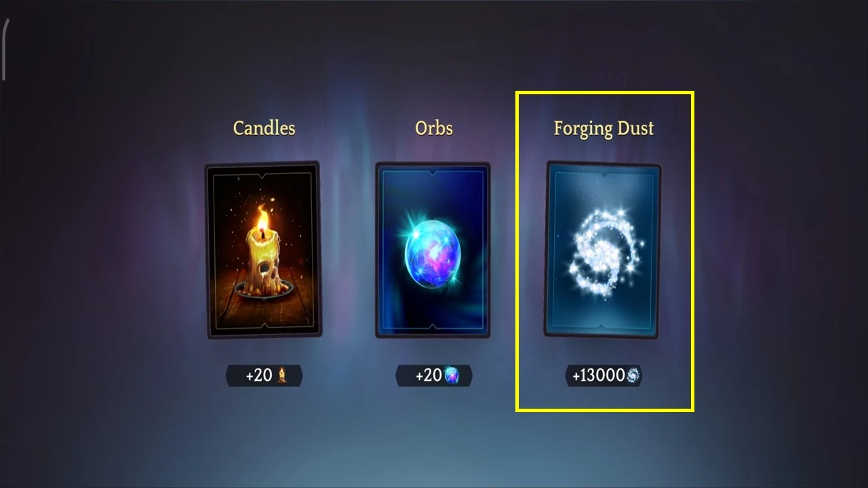Click the Orbs title text
This screenshot has width=868, height=488.
click(434, 128)
